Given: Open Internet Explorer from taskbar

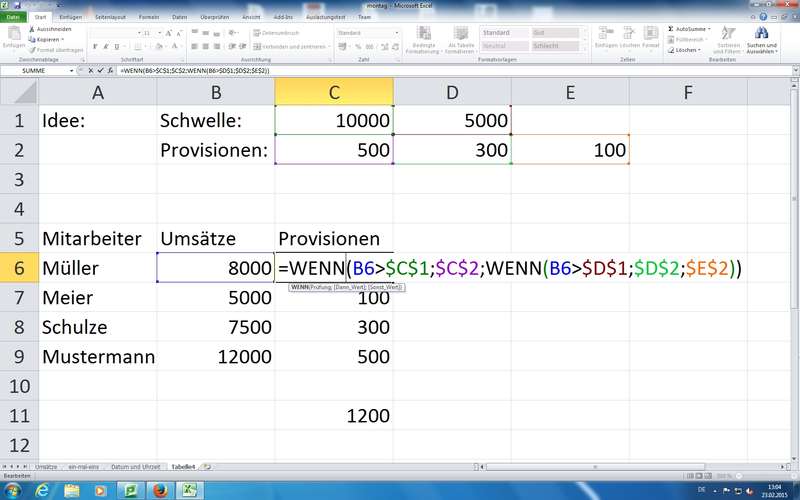Looking at the screenshot, I should click(42, 491).
